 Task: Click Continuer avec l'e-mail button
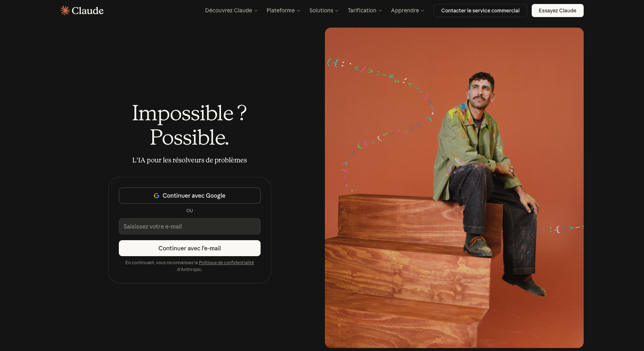click(190, 248)
